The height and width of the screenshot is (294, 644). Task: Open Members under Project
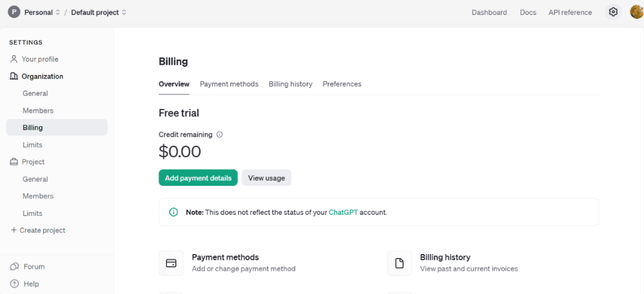pos(38,196)
